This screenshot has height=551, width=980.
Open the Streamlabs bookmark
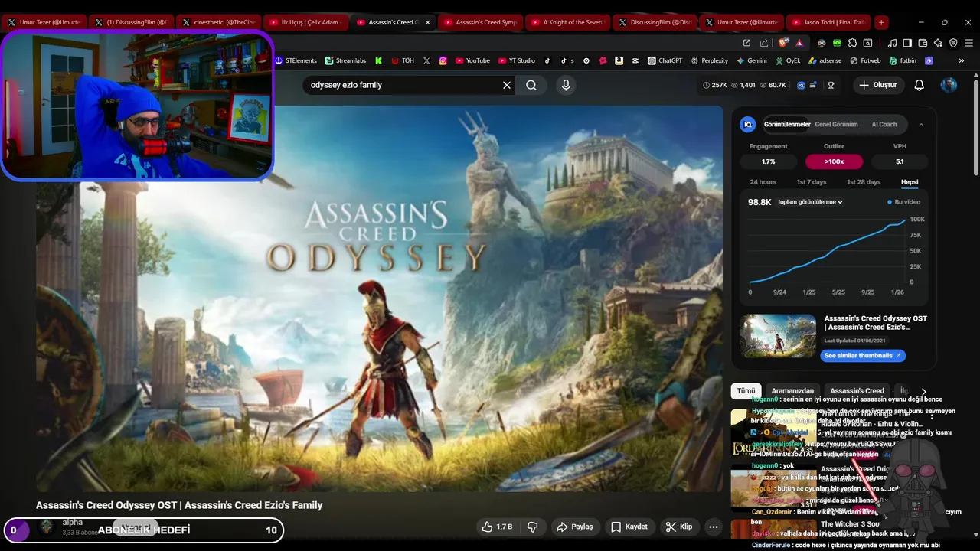point(345,60)
